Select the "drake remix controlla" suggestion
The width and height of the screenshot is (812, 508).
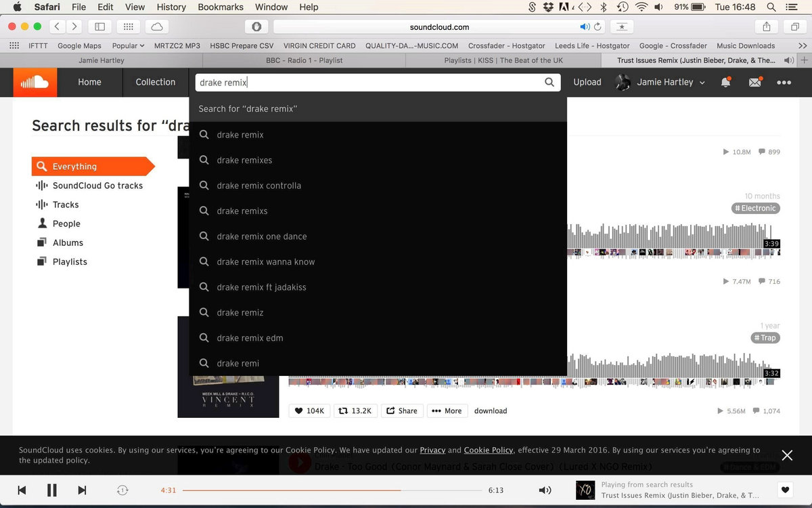coord(258,186)
